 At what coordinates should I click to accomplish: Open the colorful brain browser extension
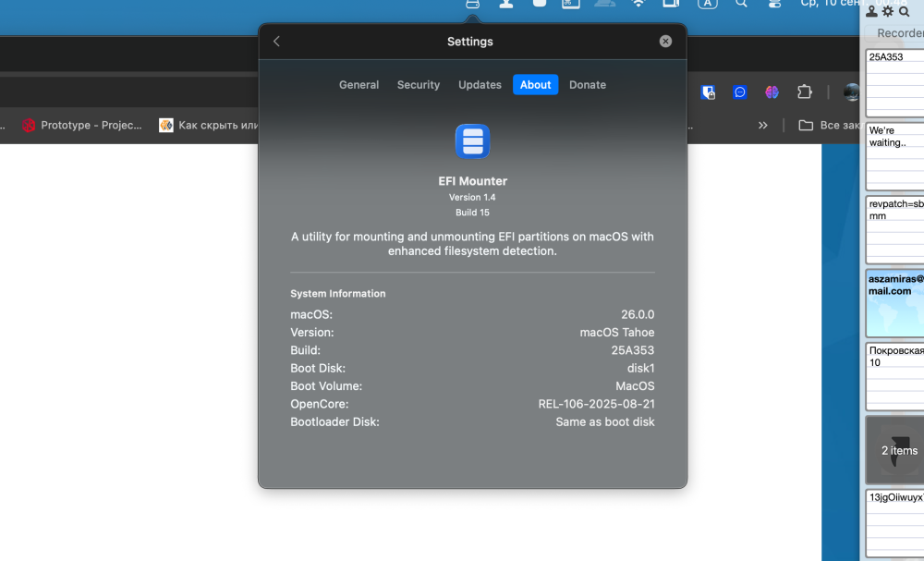click(772, 91)
